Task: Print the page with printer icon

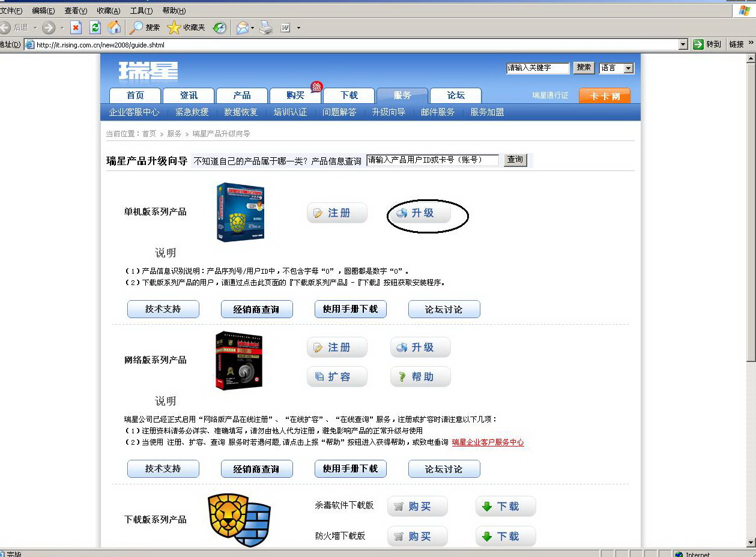Action: coord(266,28)
